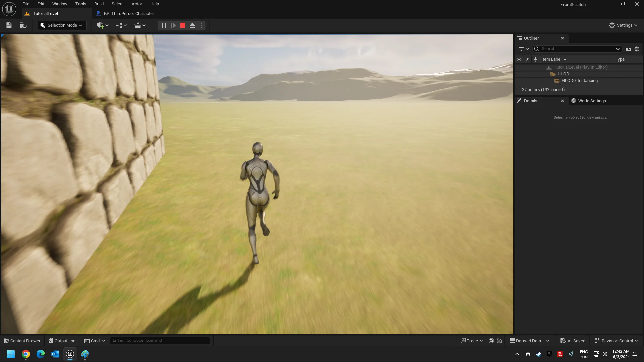This screenshot has width=644, height=362.
Task: Show hidden system tray icons
Action: [517, 354]
